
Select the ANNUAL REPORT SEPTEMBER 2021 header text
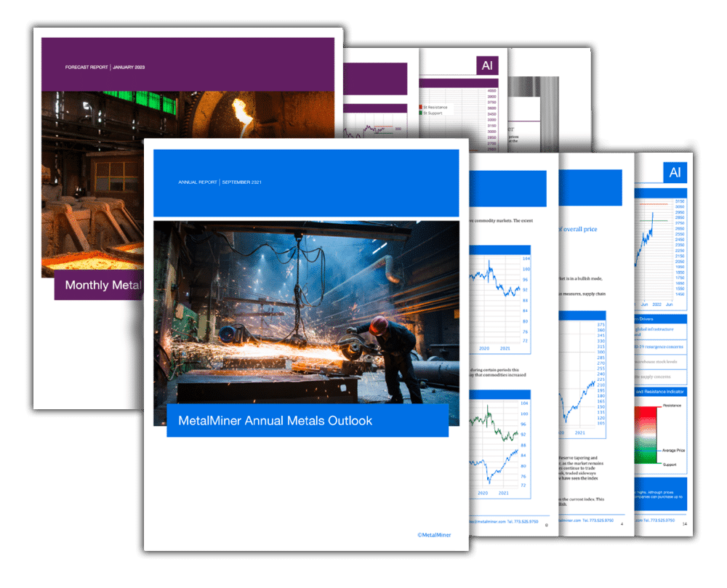click(220, 182)
